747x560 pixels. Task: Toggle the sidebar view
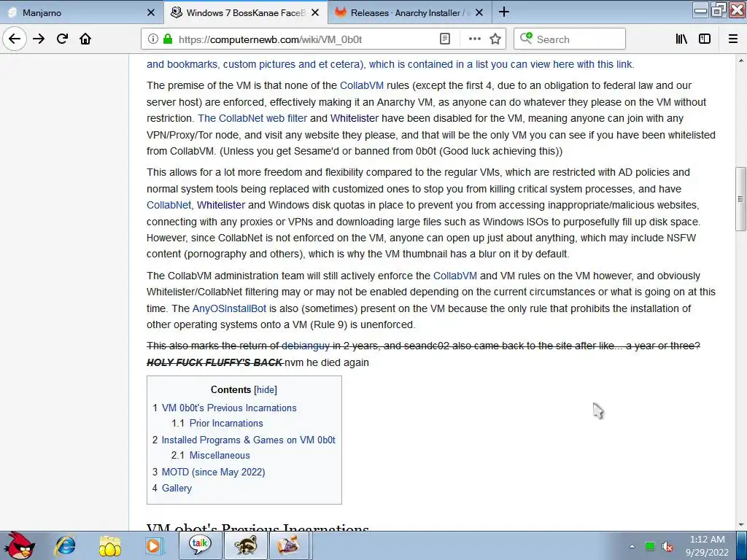pos(705,39)
